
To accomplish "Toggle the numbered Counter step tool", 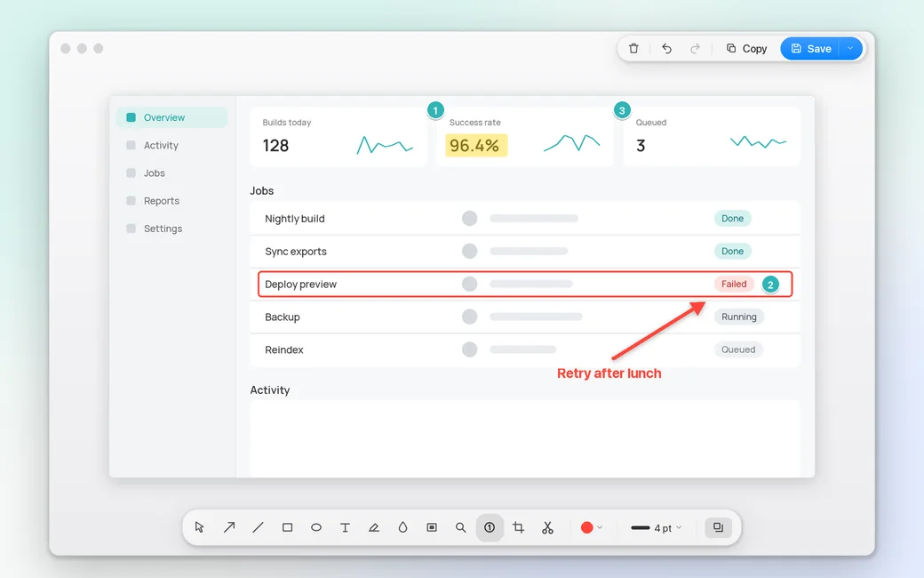I will pyautogui.click(x=490, y=527).
